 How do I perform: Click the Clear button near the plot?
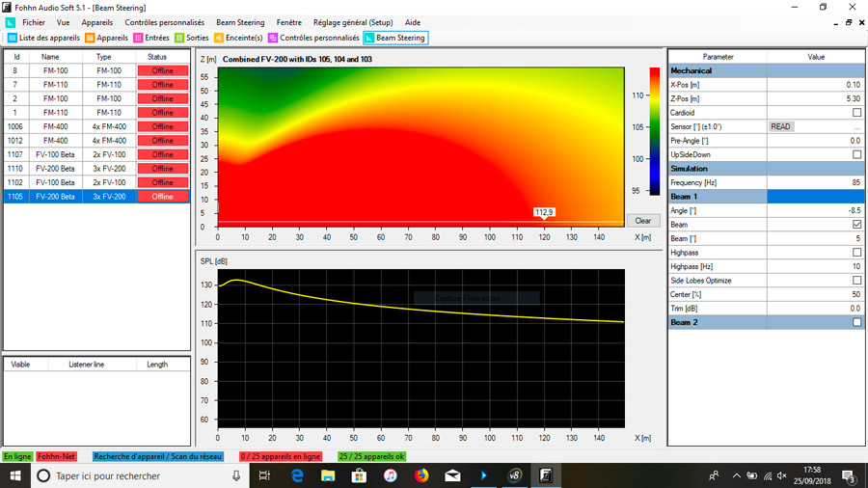[x=642, y=221]
